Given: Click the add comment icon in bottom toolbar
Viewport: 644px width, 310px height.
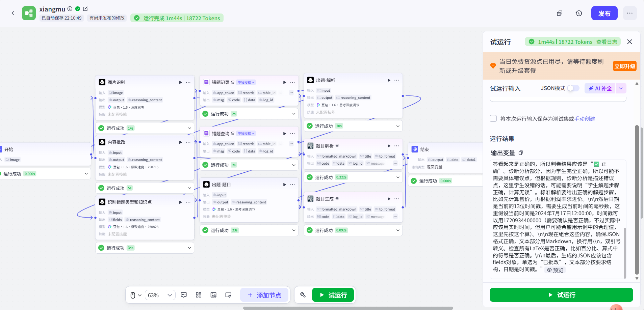Looking at the screenshot, I should point(184,295).
